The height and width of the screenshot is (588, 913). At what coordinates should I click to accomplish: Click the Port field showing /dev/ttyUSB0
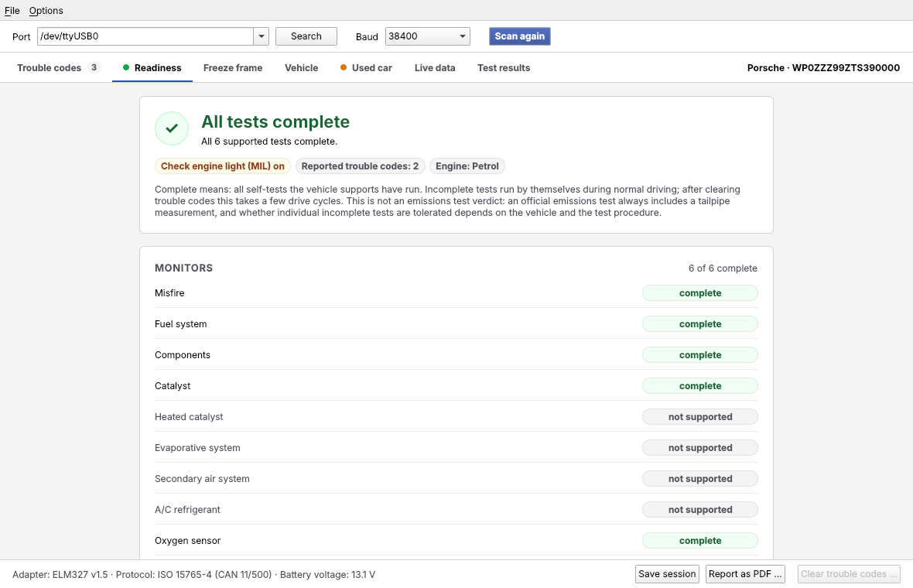click(x=145, y=36)
